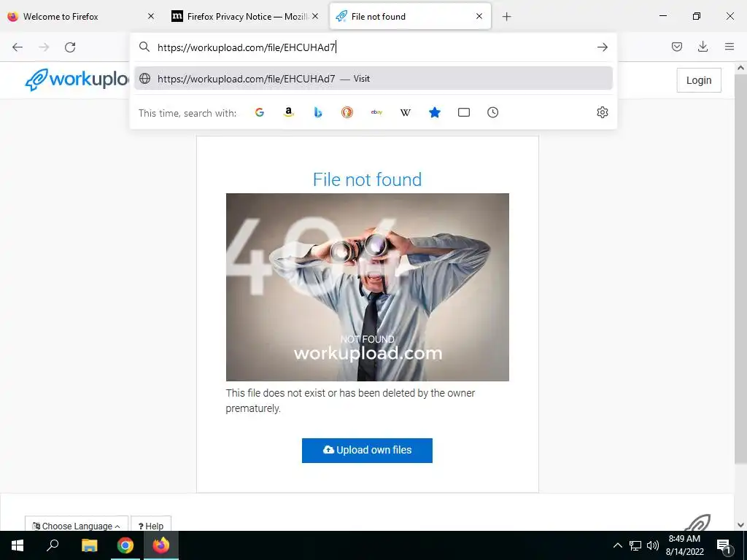
Task: Close the Firefox Privacy Notice tab
Action: (315, 16)
